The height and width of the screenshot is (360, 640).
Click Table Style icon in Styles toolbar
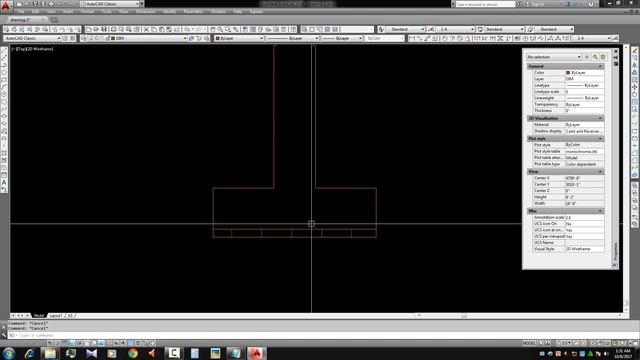[480, 29]
